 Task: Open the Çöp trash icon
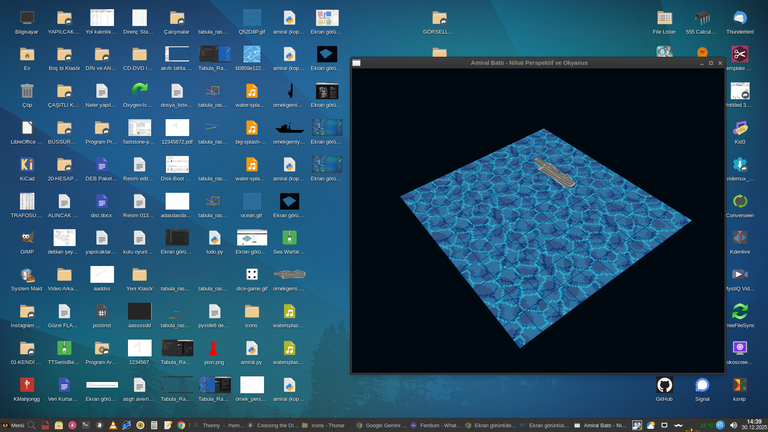(27, 92)
